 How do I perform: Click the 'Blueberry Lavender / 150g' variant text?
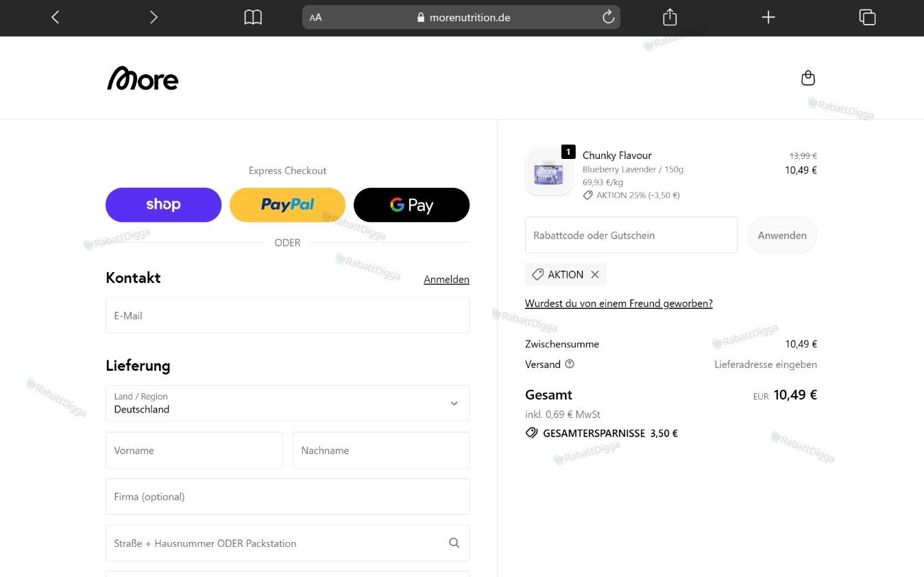(633, 169)
